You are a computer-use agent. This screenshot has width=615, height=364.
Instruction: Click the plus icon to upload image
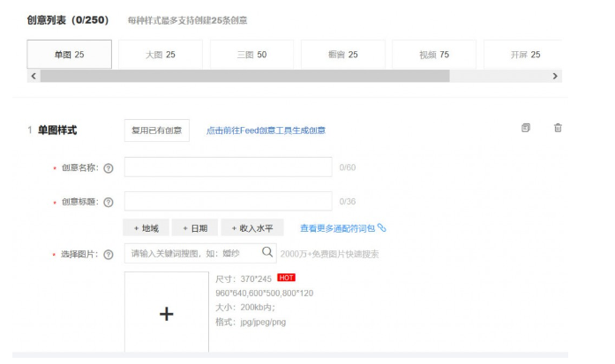166,314
